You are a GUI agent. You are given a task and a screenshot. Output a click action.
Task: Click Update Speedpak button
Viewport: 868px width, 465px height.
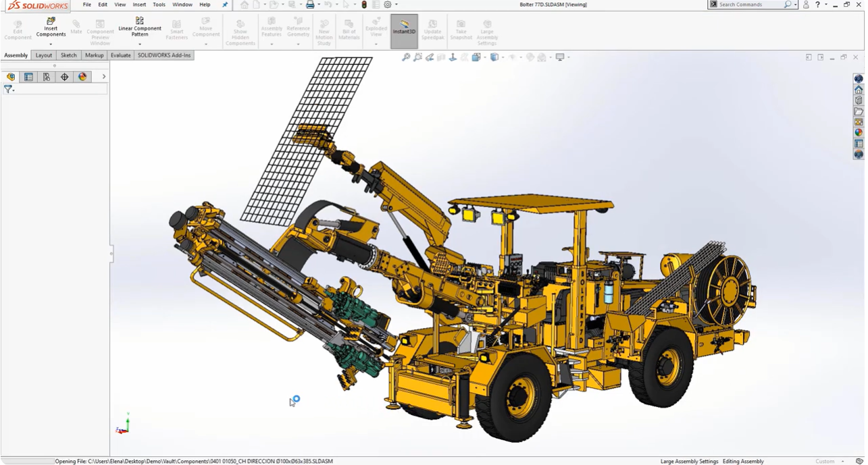[432, 30]
